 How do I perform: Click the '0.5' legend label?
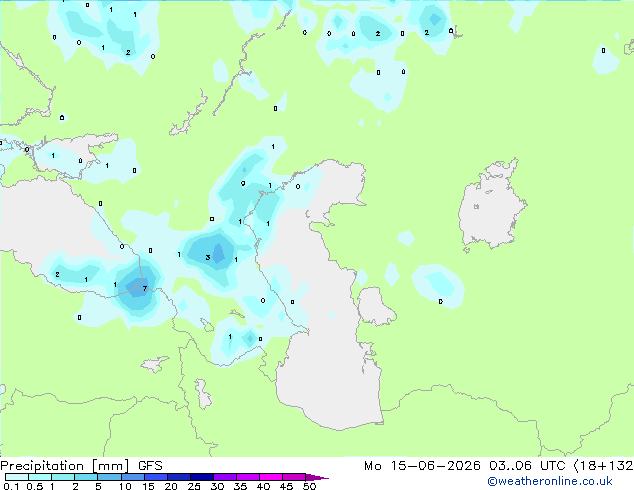pyautogui.click(x=35, y=486)
